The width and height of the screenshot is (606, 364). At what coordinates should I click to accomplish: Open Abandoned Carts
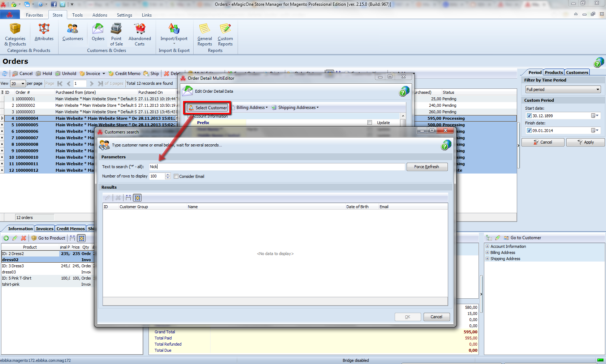140,34
